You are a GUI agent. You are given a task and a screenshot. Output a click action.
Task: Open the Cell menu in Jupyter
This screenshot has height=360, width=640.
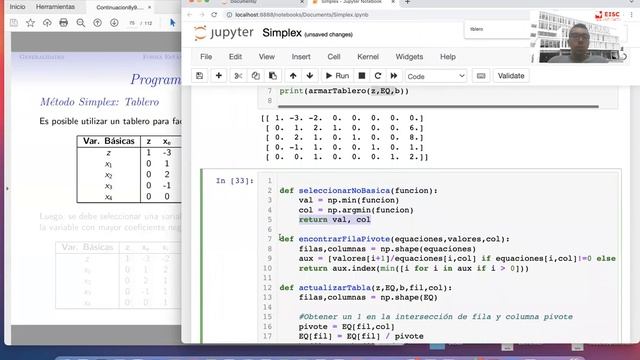(x=334, y=57)
